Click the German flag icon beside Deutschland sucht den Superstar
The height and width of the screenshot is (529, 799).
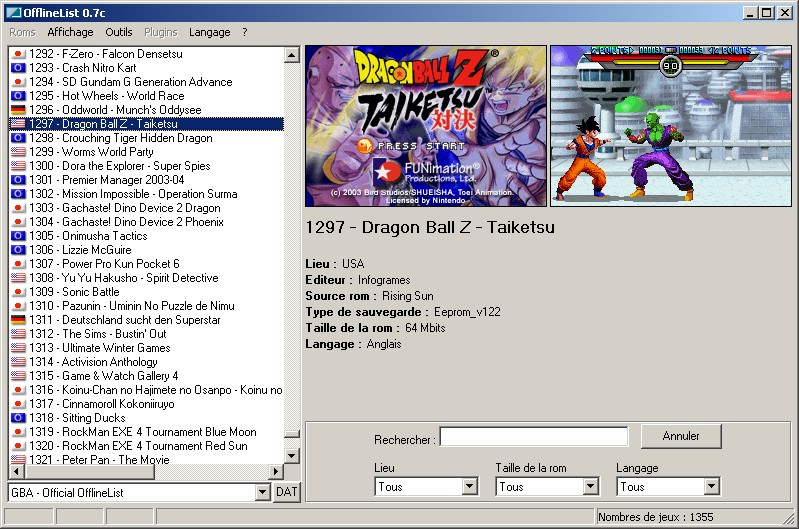tap(18, 320)
